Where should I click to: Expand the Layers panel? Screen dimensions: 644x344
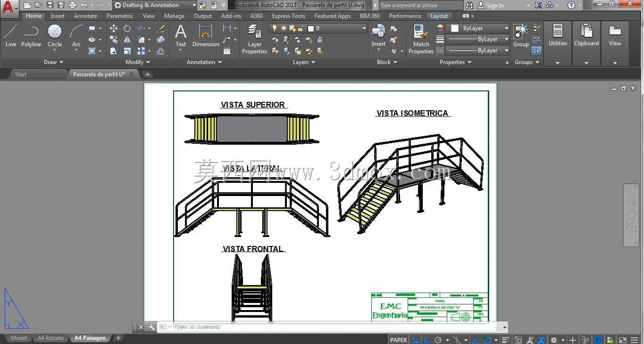(x=304, y=62)
